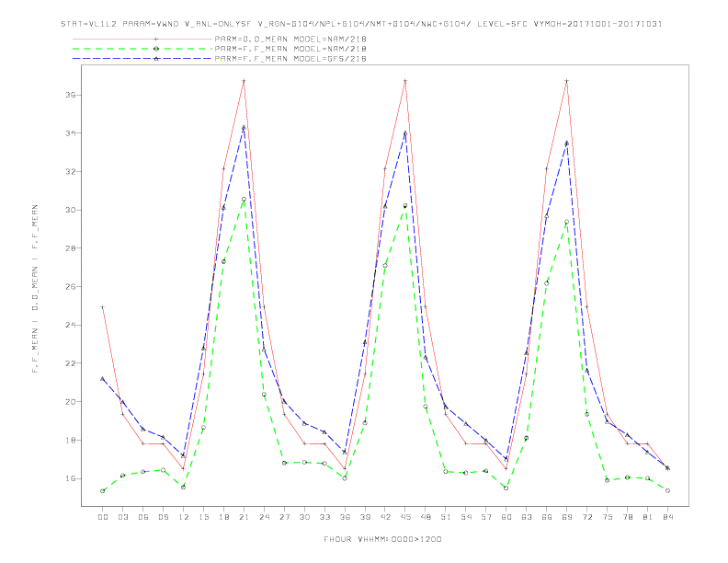Select legend text PARM=F.F_MEAN MODEL=GFS/218
Screen dimensions: 728x563
(x=290, y=59)
